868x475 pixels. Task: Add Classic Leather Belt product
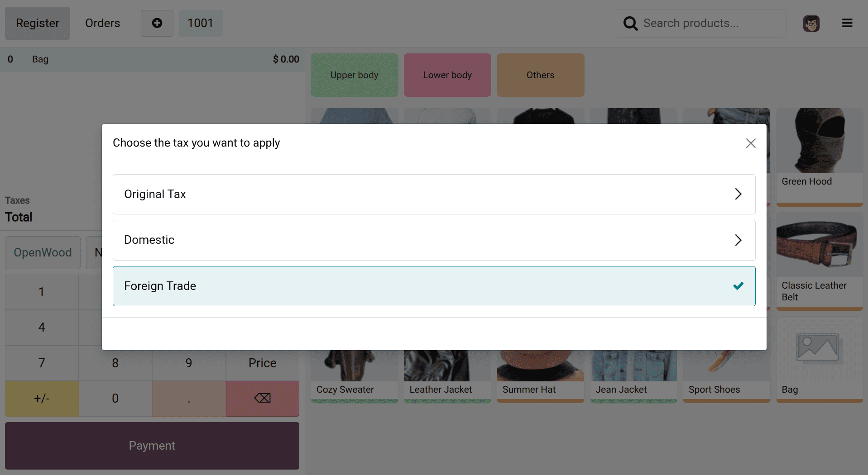pos(820,261)
